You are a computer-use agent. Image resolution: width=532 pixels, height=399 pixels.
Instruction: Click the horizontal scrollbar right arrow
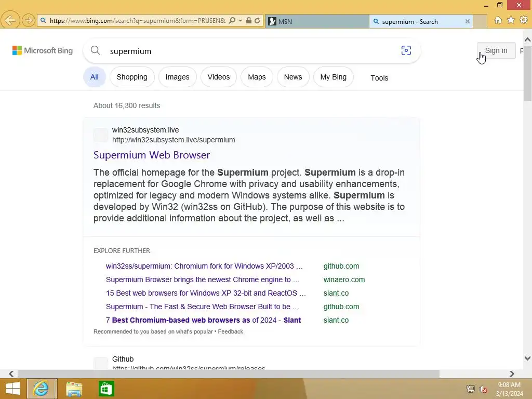click(512, 374)
